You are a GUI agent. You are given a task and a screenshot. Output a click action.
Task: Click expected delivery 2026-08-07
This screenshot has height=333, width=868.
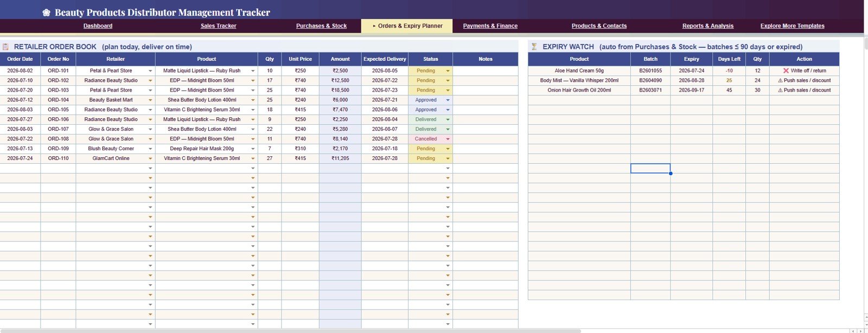click(385, 129)
